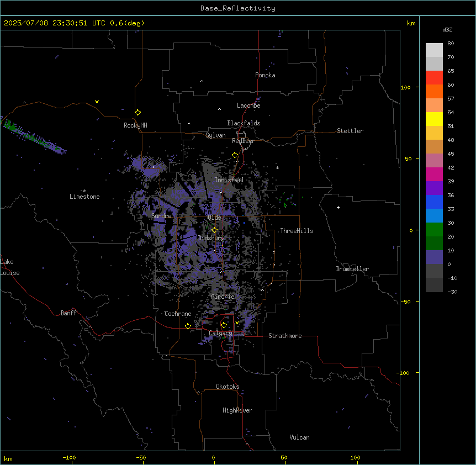
Task: Select the yellow 51–54 dBZ legend swatch
Action: (x=434, y=119)
